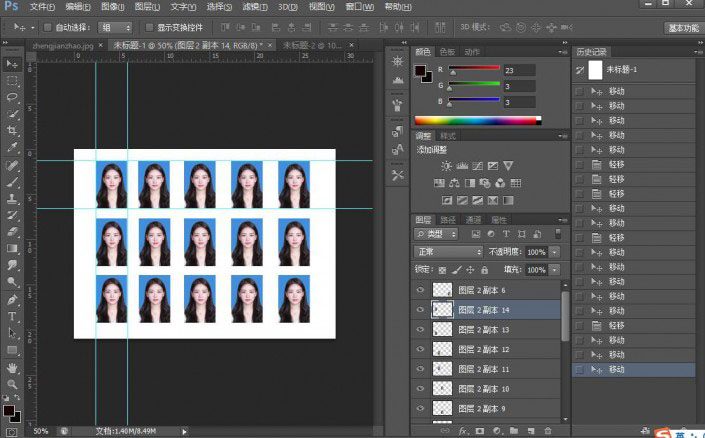Check the 显示变换控件 option
The width and height of the screenshot is (705, 438).
click(x=150, y=27)
